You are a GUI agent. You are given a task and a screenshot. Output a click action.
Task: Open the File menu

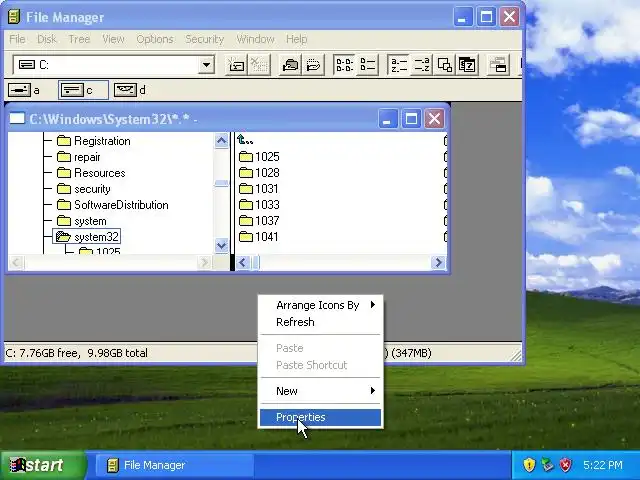pos(17,39)
